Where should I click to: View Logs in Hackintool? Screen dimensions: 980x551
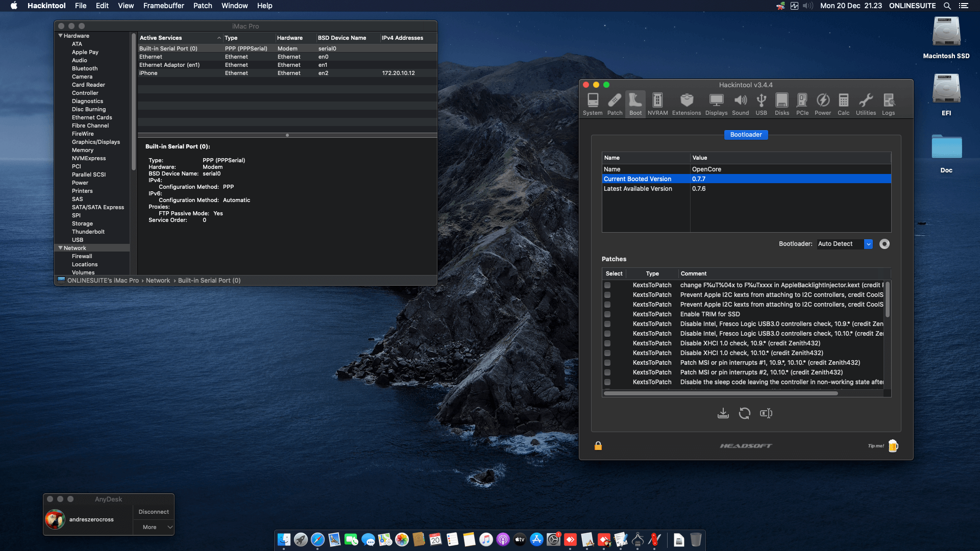888,104
